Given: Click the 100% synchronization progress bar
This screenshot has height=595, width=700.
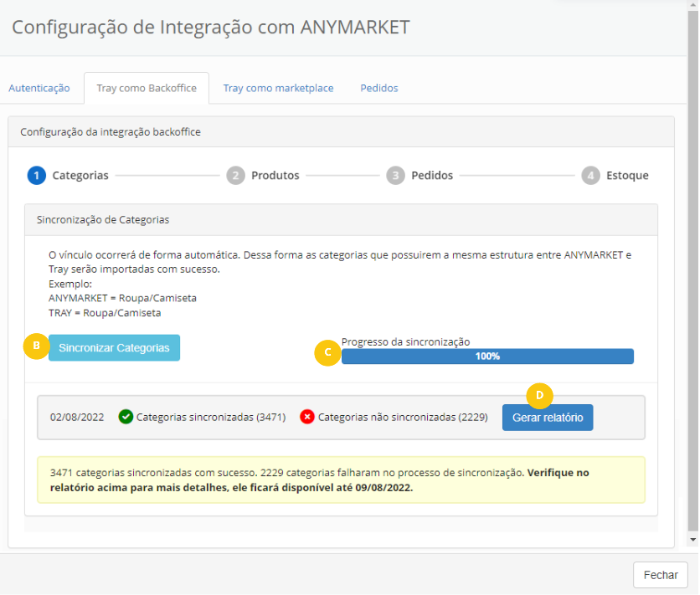Looking at the screenshot, I should pos(487,356).
